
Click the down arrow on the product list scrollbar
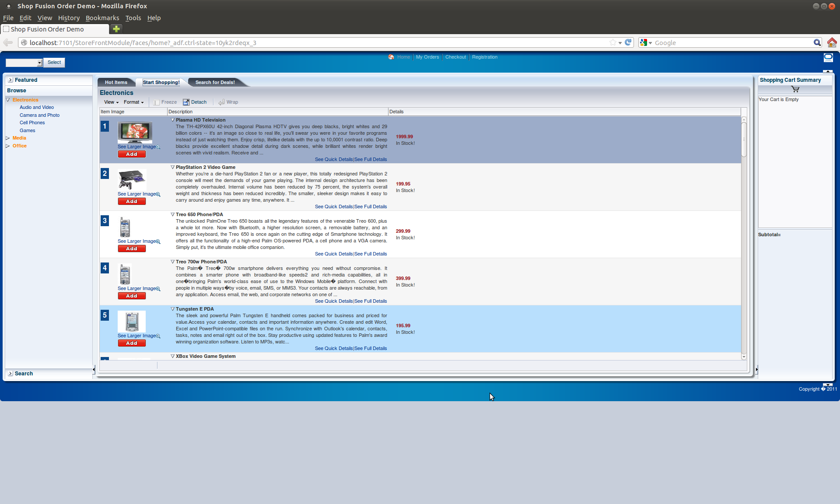click(744, 357)
